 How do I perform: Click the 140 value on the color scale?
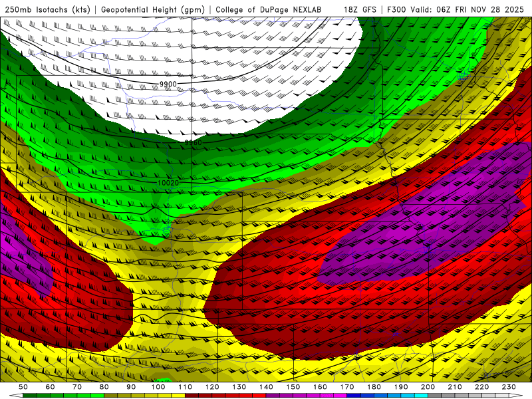(266, 387)
